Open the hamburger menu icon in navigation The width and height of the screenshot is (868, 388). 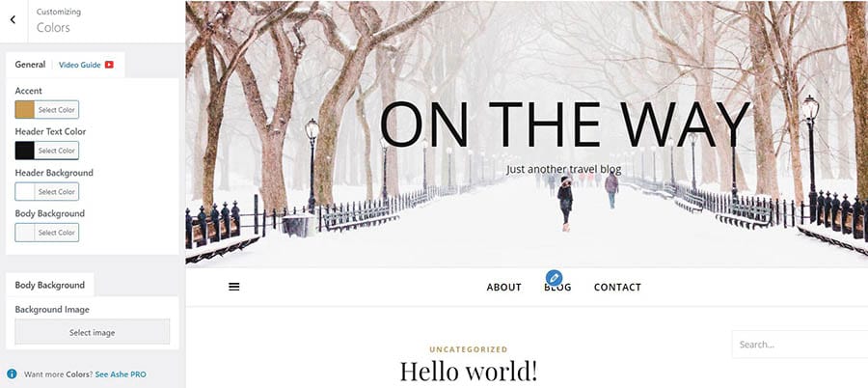234,287
